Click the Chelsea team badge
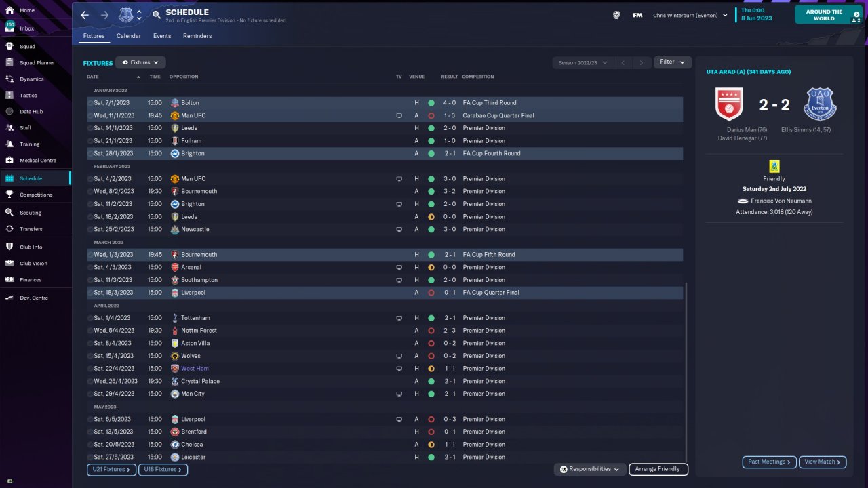 point(175,445)
